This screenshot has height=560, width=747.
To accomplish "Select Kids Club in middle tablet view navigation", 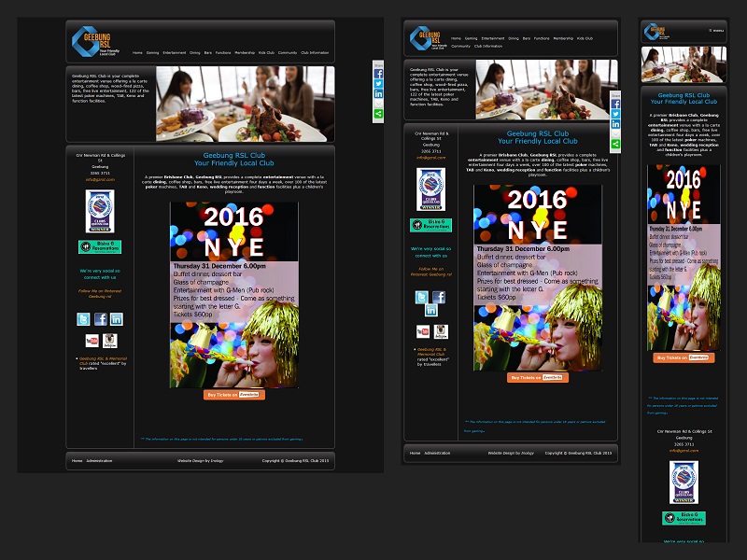I will [x=585, y=38].
